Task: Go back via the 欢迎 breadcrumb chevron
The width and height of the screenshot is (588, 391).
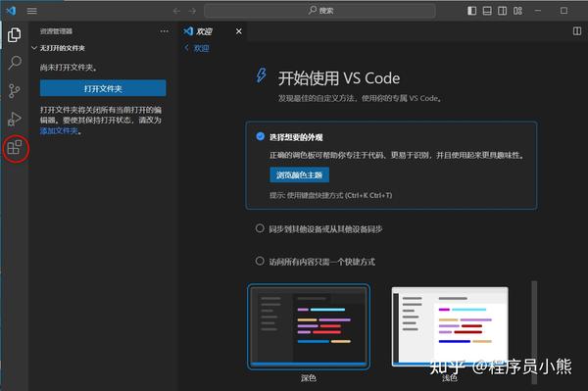Action: [186, 48]
